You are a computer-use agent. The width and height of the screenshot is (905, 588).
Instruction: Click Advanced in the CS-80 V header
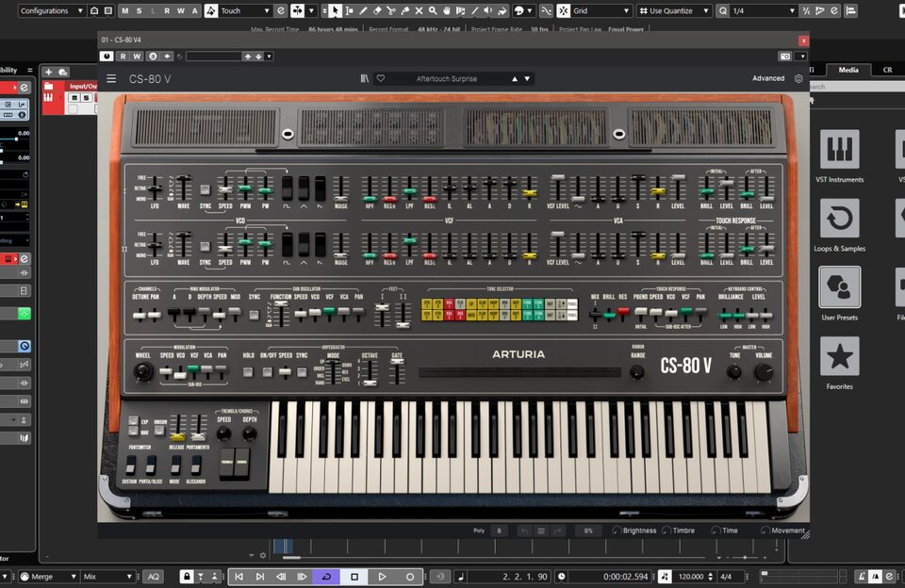[x=768, y=78]
